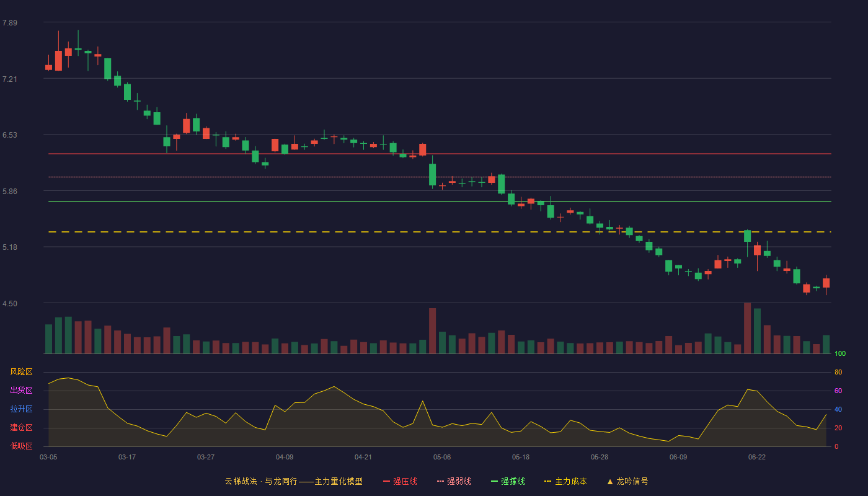Image resolution: width=868 pixels, height=496 pixels.
Task: Toggle the 强压线 legend entry
Action: click(400, 481)
